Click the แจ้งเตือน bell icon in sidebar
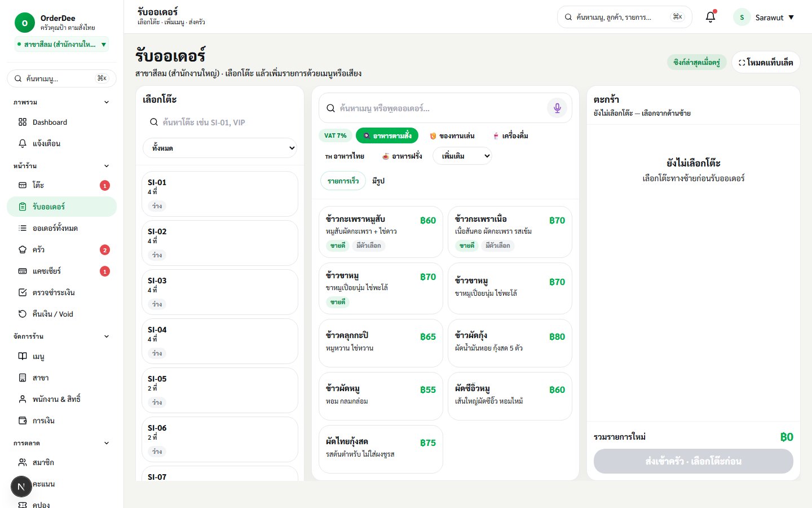The height and width of the screenshot is (508, 812). pyautogui.click(x=23, y=143)
